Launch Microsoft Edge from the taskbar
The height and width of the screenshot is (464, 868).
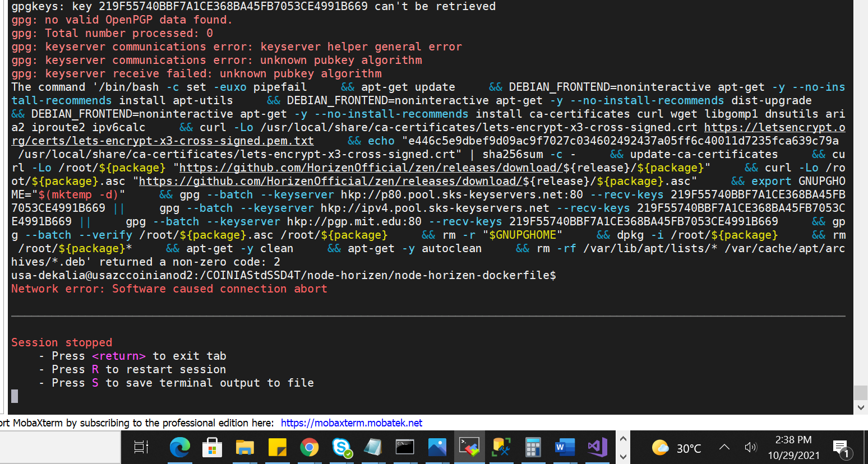179,447
